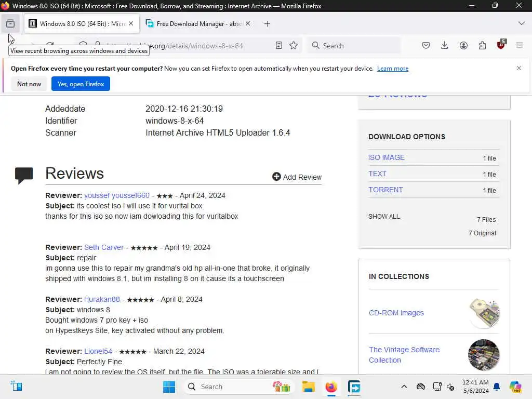
Task: Click the Addeddate value 2020-12-16 21:30:19
Action: 184,109
